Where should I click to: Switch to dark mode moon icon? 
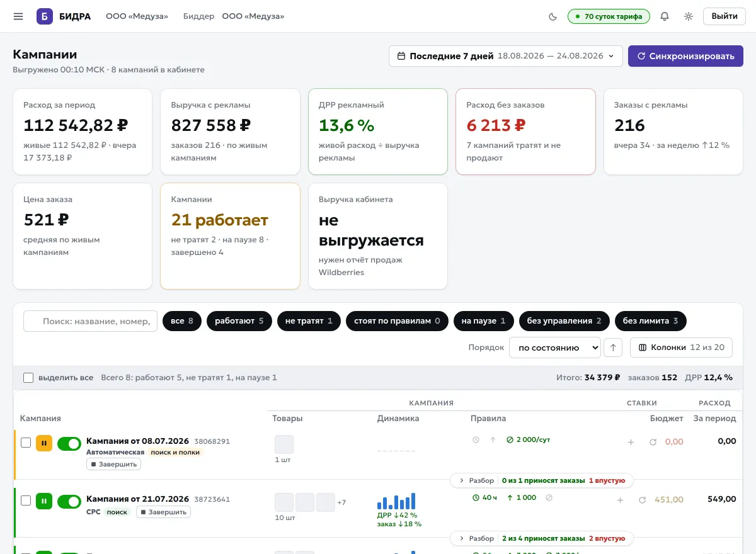click(x=553, y=16)
